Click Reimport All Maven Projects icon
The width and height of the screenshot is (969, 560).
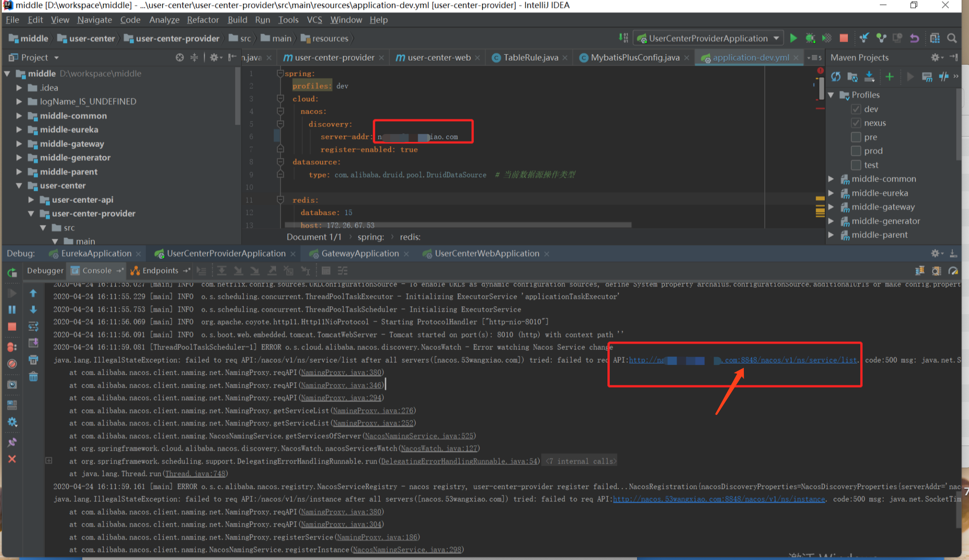click(x=836, y=77)
